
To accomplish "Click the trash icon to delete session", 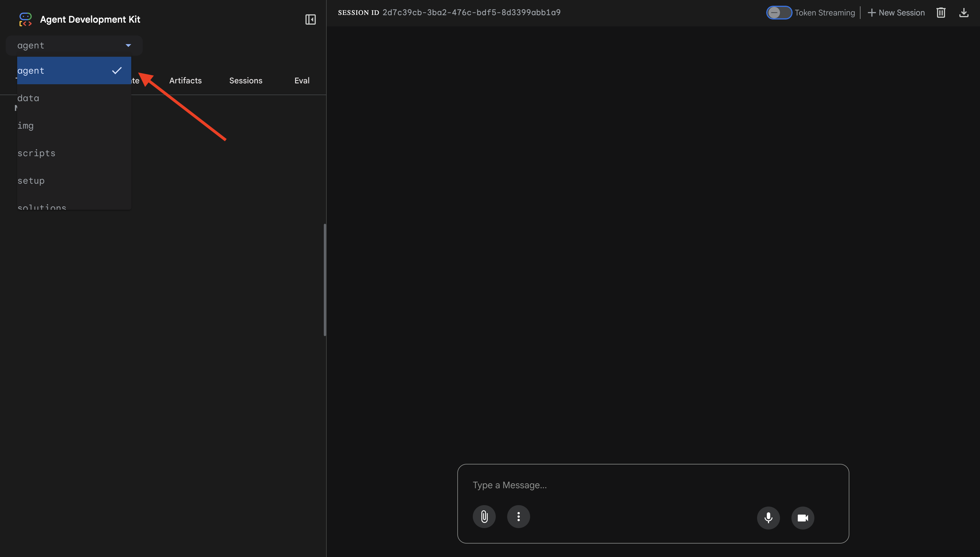I will [x=941, y=12].
